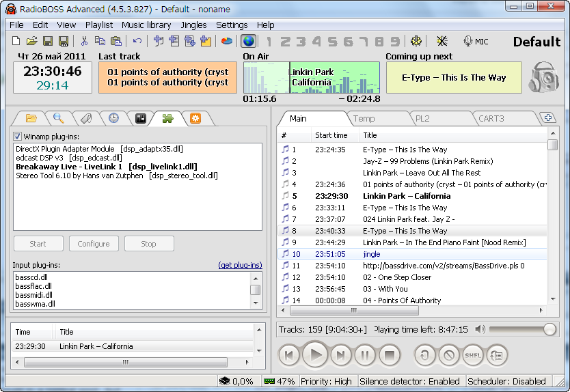Click the On Air waveform progress bar

(312, 77)
